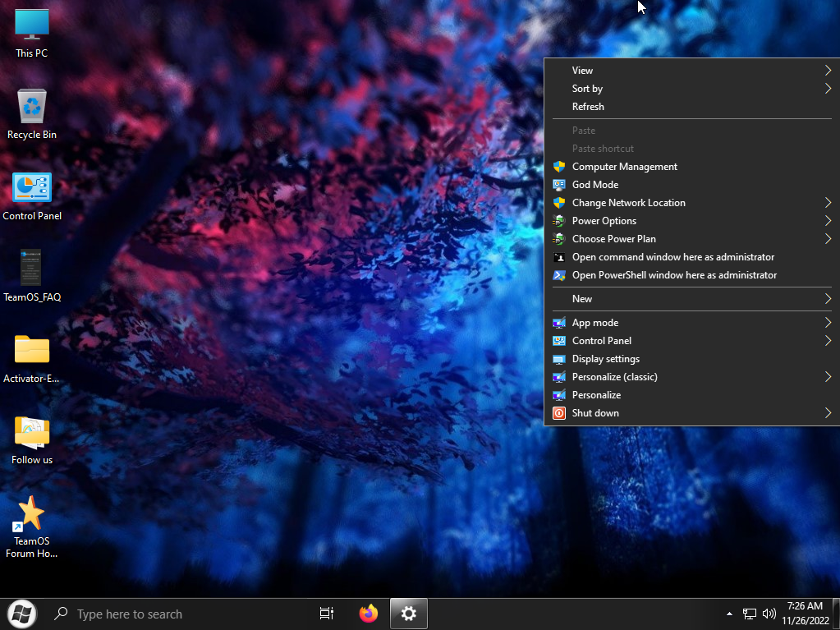The width and height of the screenshot is (840, 630).
Task: Open Display settings from context menu
Action: click(606, 359)
